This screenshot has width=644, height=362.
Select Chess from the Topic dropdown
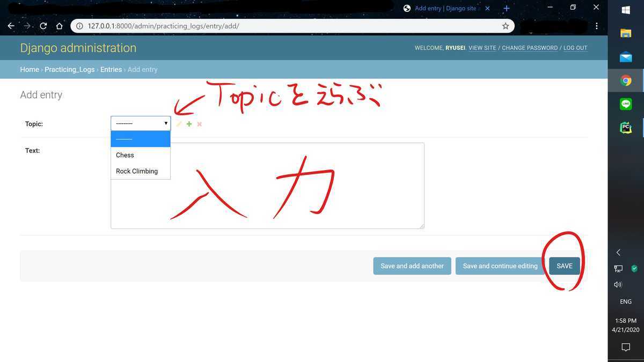(x=125, y=155)
